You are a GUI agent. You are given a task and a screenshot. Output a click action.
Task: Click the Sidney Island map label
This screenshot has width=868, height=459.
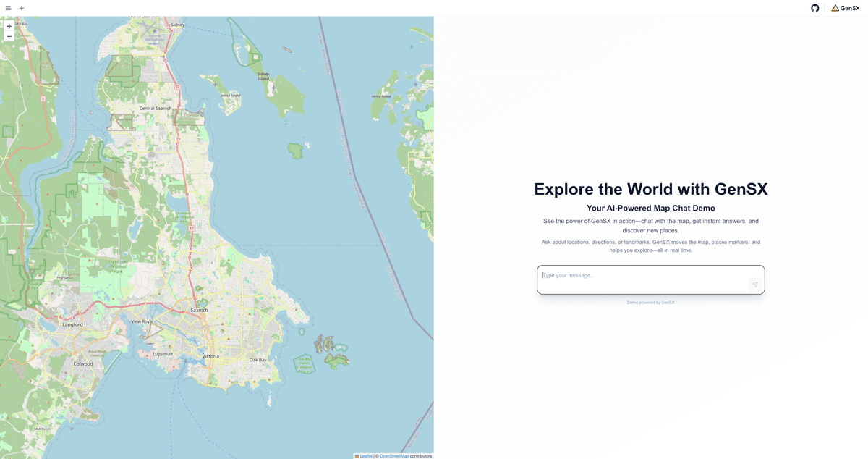coord(263,75)
